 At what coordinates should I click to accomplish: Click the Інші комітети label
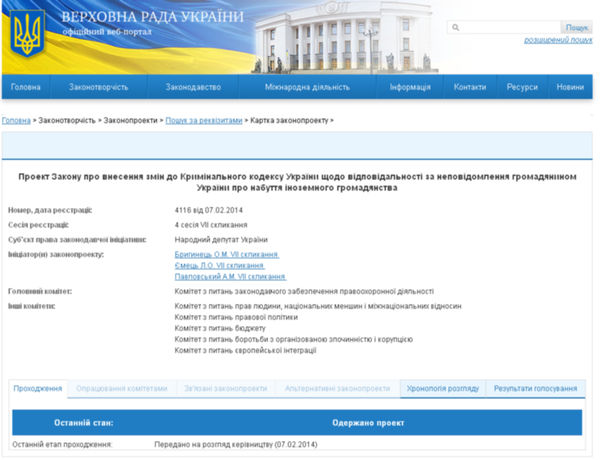[x=32, y=306]
